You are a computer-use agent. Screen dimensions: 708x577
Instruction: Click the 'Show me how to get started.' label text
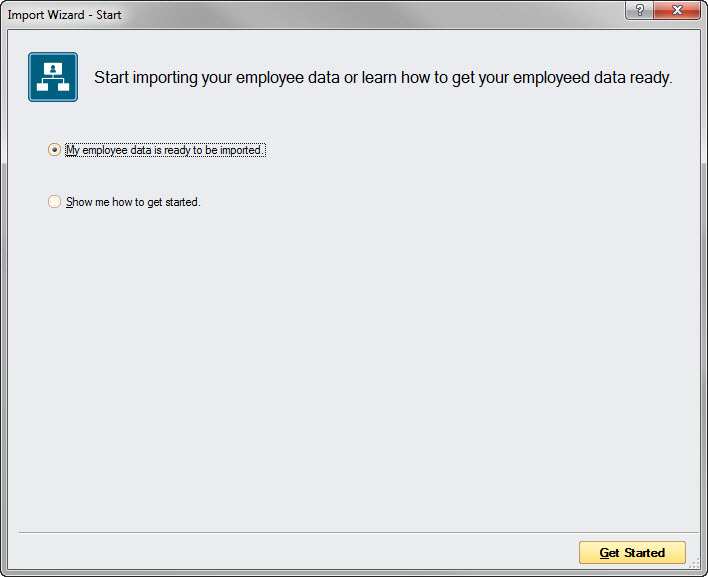[x=133, y=202]
